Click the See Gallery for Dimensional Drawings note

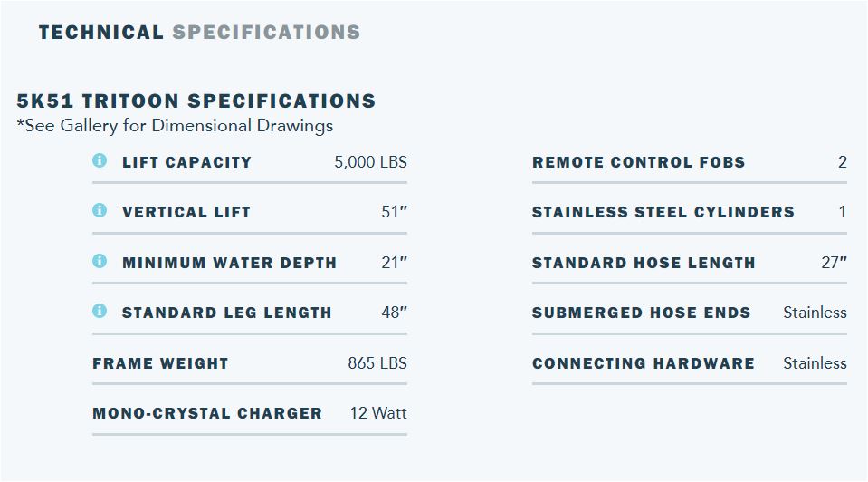[x=175, y=126]
